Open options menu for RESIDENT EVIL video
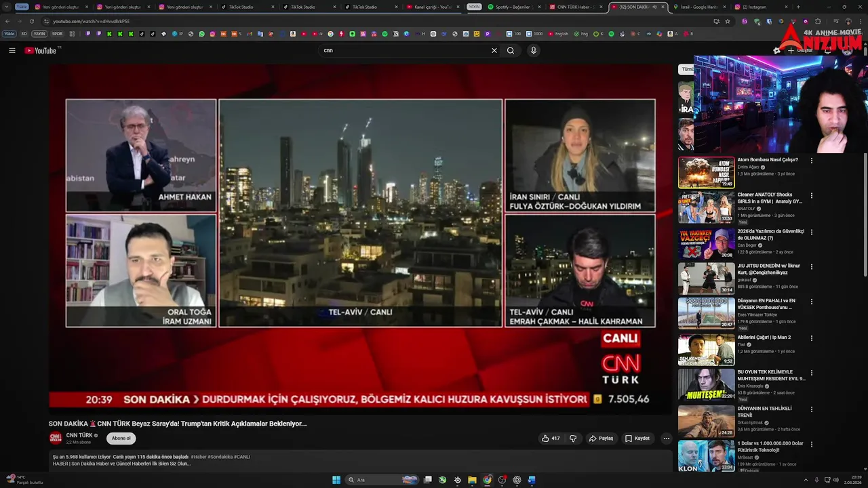This screenshot has width=868, height=488. coord(812,373)
